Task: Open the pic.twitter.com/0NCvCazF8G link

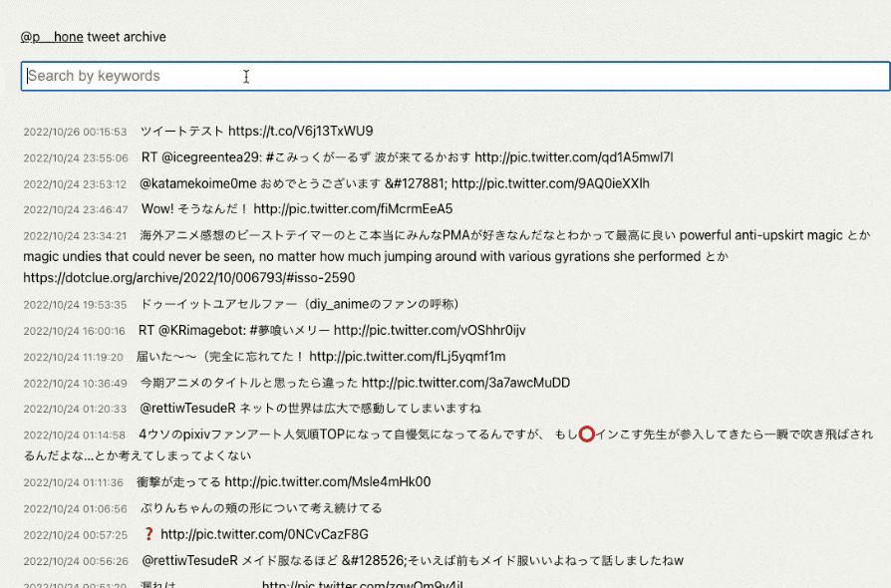Action: point(264,534)
